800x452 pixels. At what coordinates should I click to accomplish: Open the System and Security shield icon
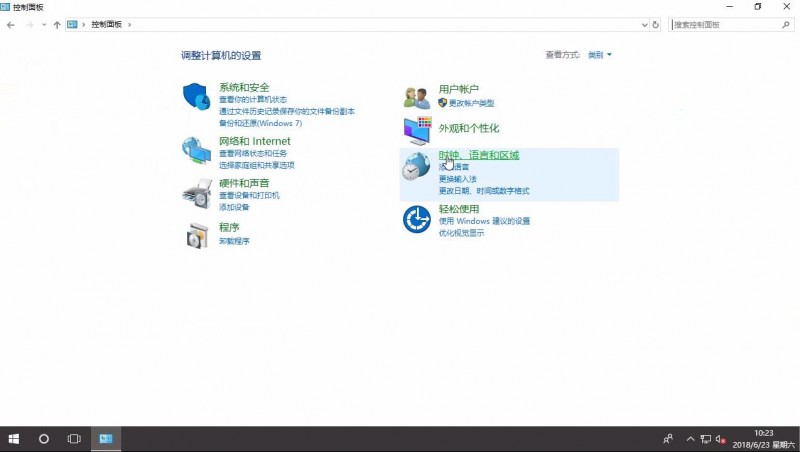coord(196,96)
